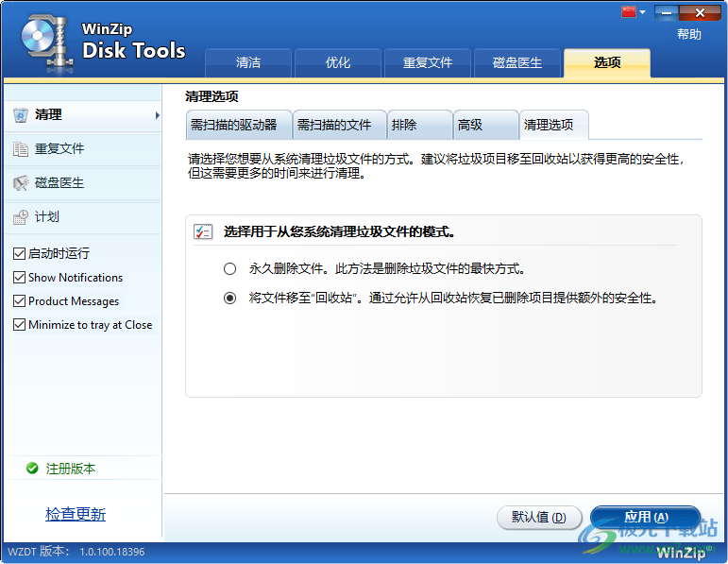The image size is (728, 564).
Task: Click the 清理选项 section heading
Action: [212, 96]
